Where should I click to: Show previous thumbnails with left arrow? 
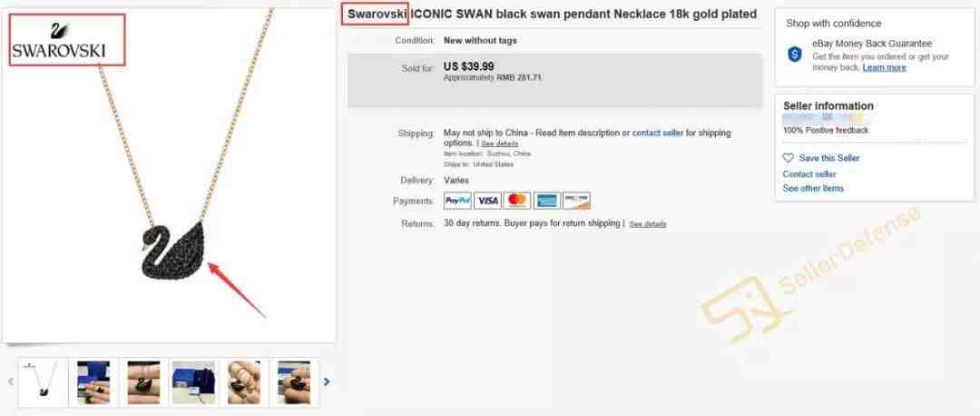(11, 381)
